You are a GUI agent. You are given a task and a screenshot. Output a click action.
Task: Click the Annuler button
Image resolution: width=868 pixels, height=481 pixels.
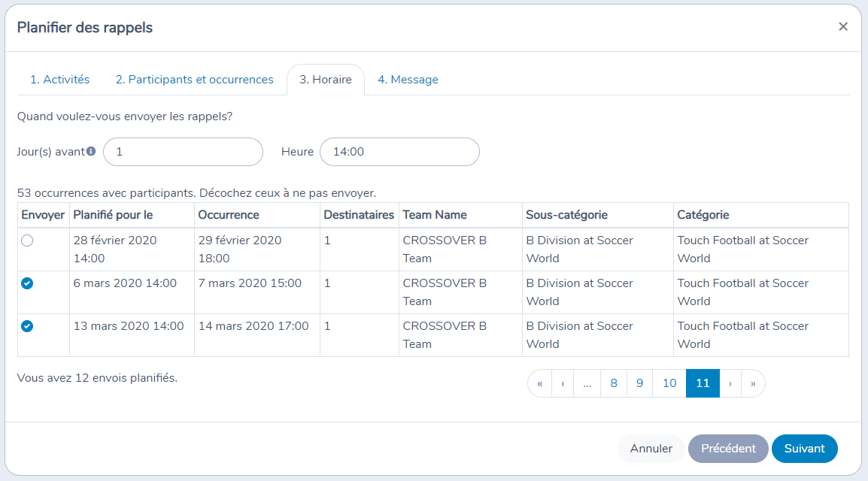(x=651, y=449)
